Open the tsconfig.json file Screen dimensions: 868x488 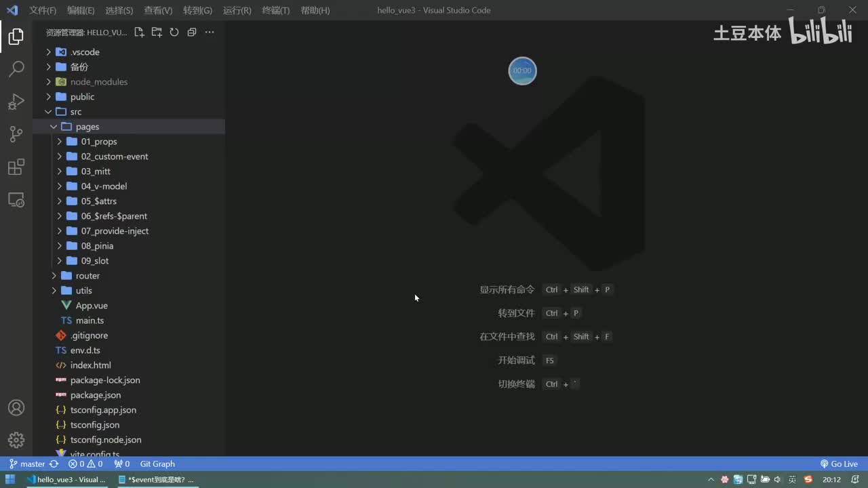tap(129, 425)
